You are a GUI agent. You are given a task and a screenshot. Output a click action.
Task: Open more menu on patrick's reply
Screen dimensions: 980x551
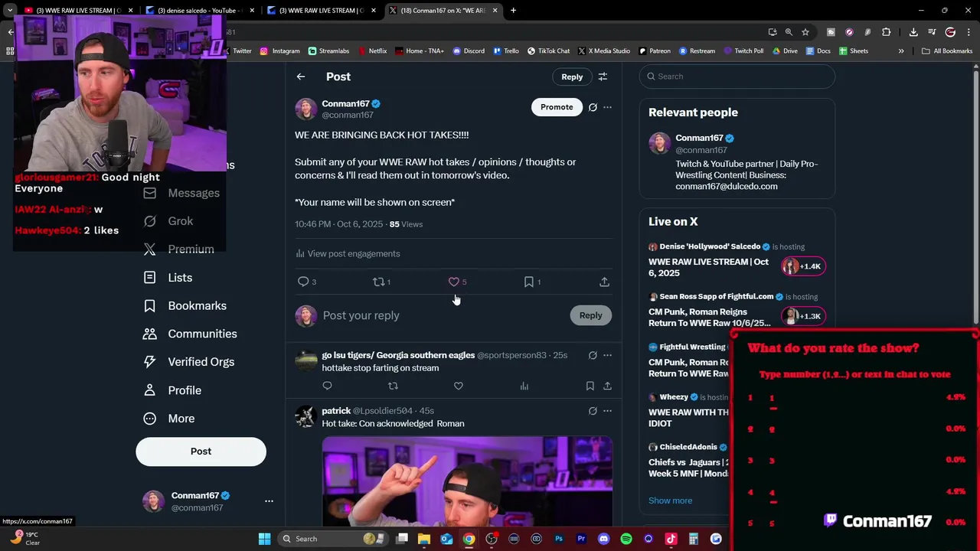(x=607, y=411)
